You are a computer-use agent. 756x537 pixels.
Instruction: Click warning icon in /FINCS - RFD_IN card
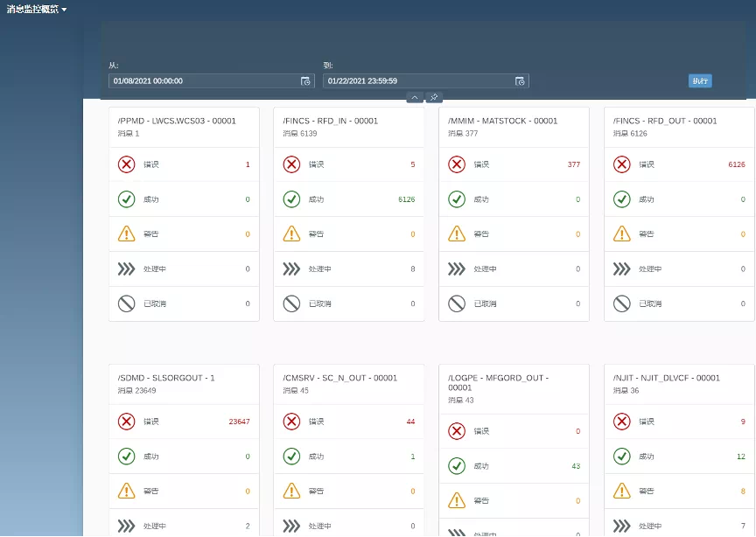coord(291,234)
